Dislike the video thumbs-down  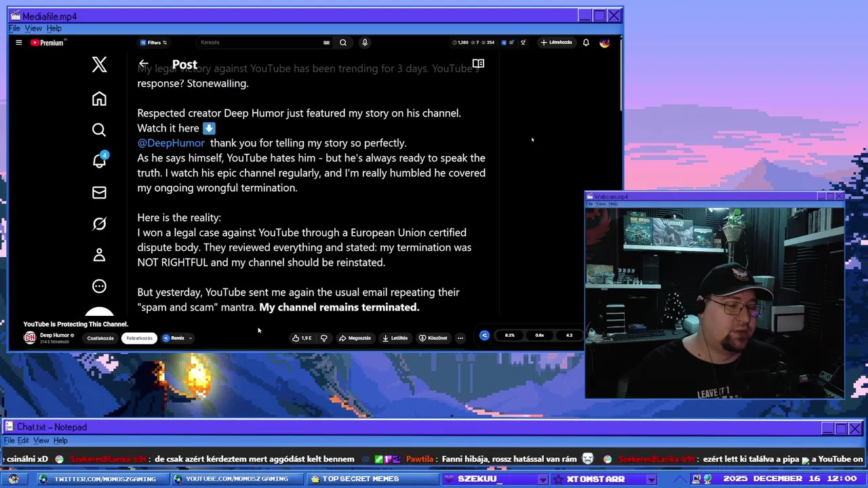(323, 338)
